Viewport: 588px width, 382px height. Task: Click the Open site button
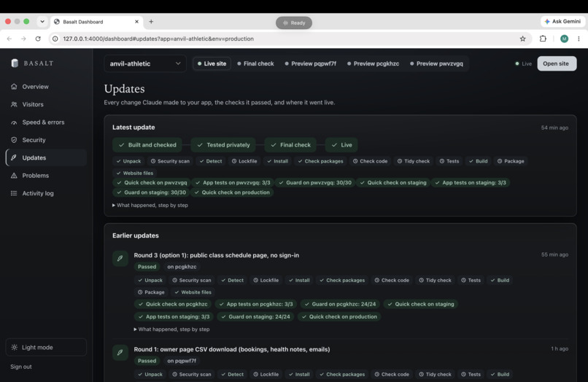coord(557,63)
